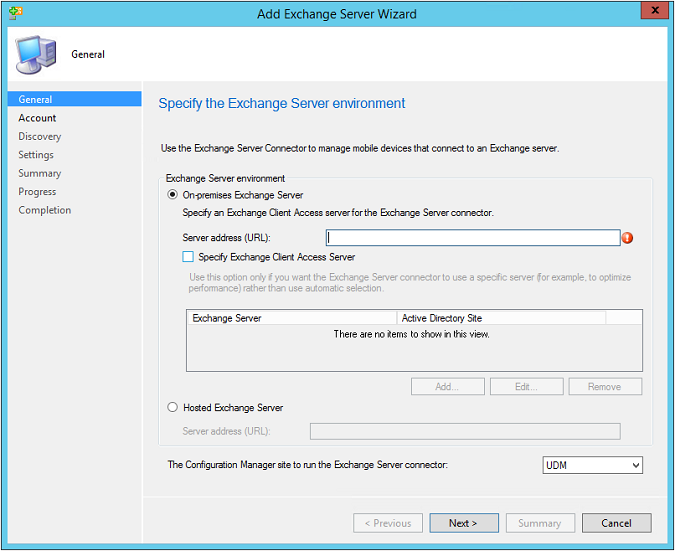Click the Active Directory Site column header

501,318
